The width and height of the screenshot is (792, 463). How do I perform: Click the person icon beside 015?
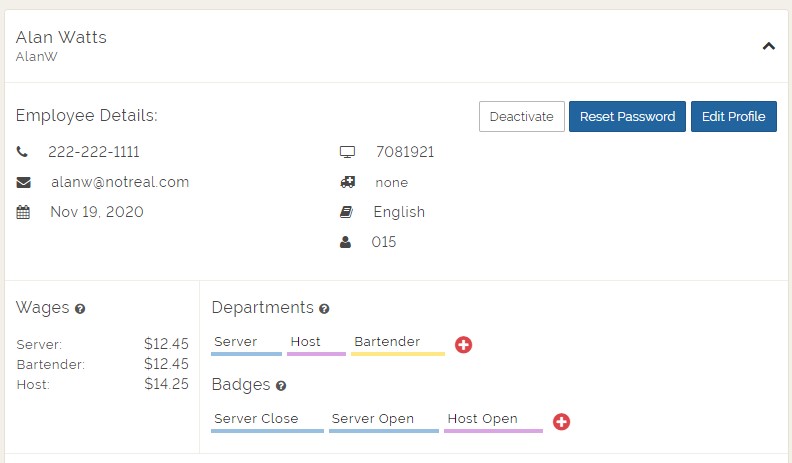pyautogui.click(x=346, y=243)
